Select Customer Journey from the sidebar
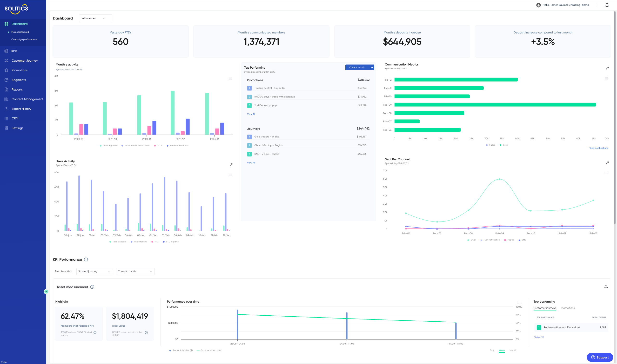 pos(25,60)
